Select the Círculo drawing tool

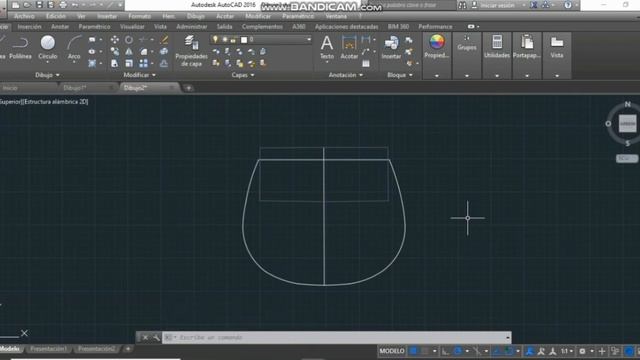click(x=47, y=47)
